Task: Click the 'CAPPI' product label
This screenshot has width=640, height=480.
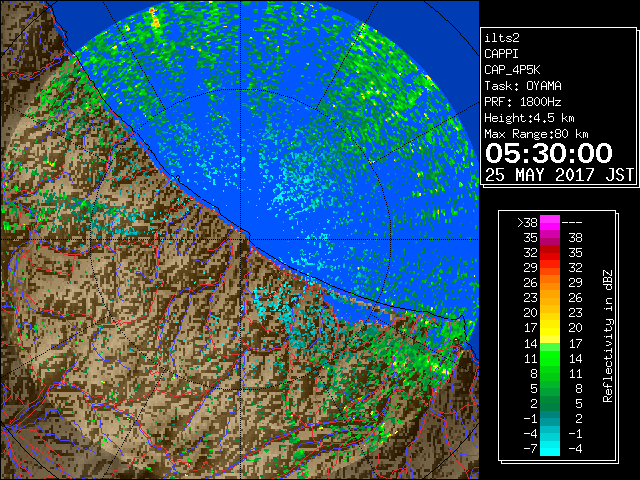Action: (501, 54)
